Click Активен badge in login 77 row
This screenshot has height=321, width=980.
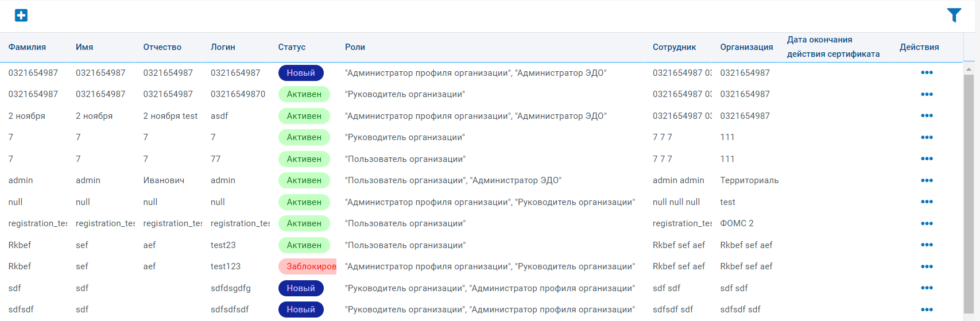click(304, 159)
